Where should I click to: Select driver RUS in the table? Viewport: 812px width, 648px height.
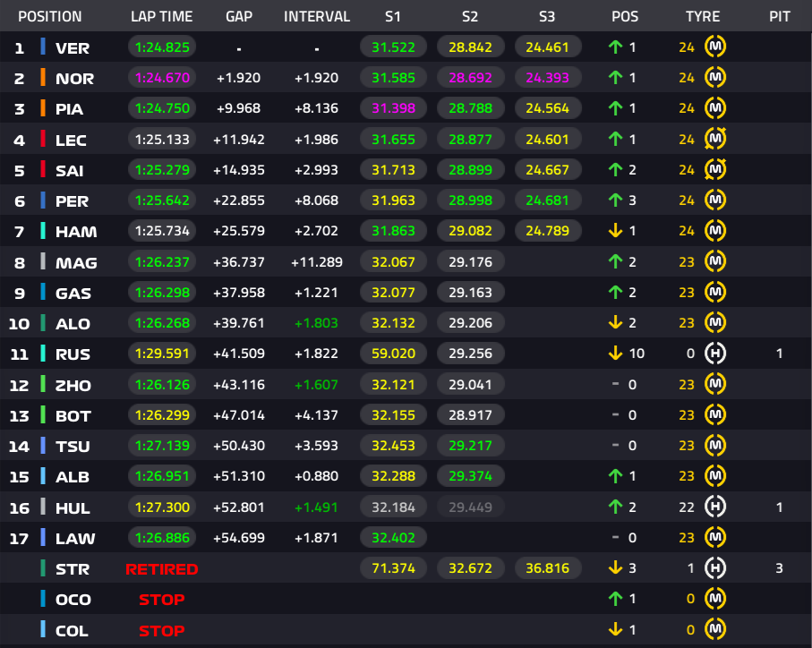(73, 354)
